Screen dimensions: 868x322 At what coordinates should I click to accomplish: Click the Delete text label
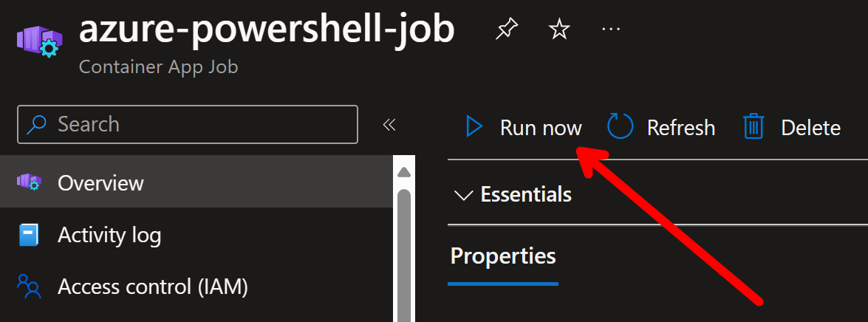pos(810,128)
